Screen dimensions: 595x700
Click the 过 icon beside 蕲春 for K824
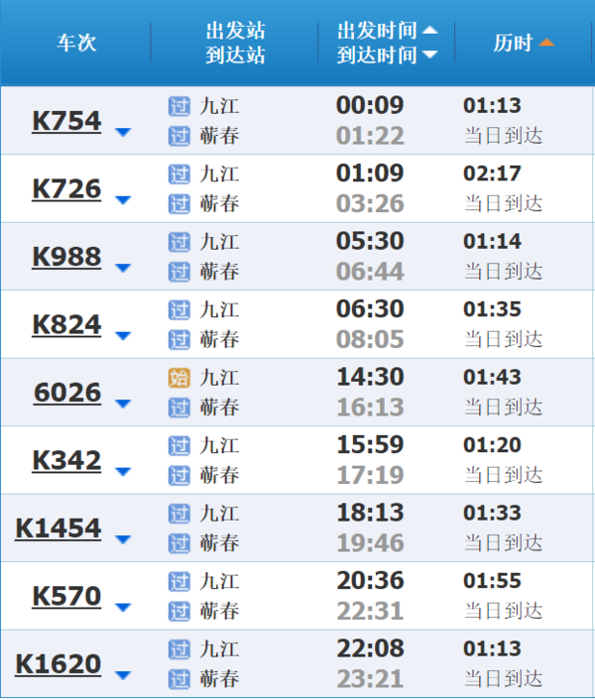pyautogui.click(x=178, y=339)
